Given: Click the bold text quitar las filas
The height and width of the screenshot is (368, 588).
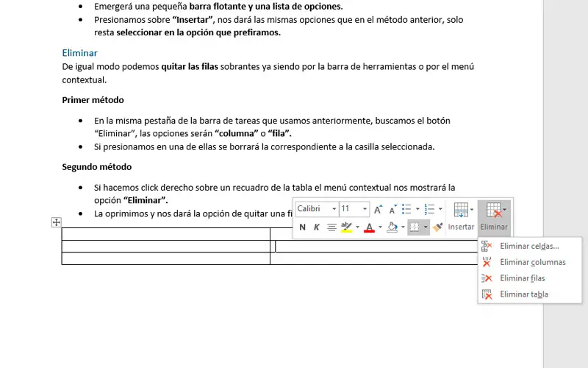Looking at the screenshot, I should click(190, 66).
